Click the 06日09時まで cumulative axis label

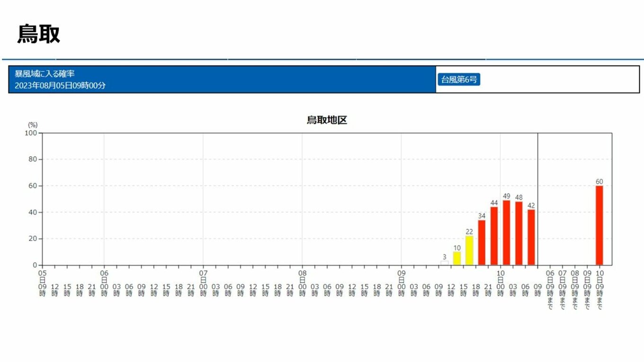550,290
